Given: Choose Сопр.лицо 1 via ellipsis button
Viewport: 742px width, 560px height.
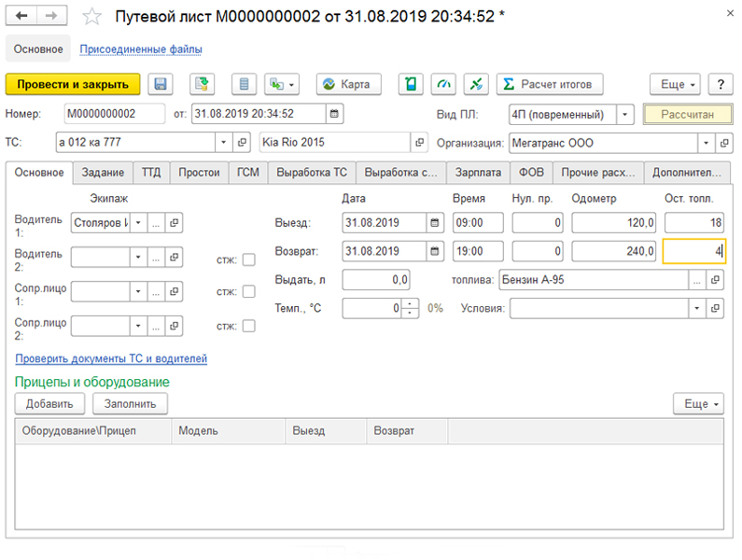Looking at the screenshot, I should point(156,291).
